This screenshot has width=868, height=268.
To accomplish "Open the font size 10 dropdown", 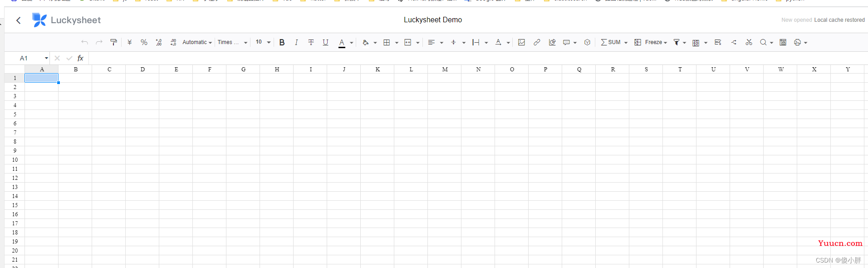I will click(x=263, y=42).
